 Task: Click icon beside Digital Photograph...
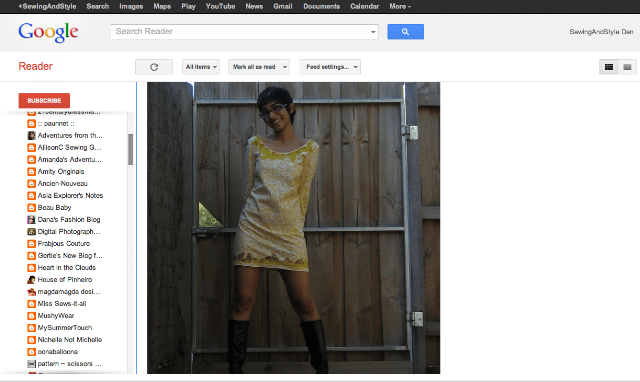click(x=31, y=231)
